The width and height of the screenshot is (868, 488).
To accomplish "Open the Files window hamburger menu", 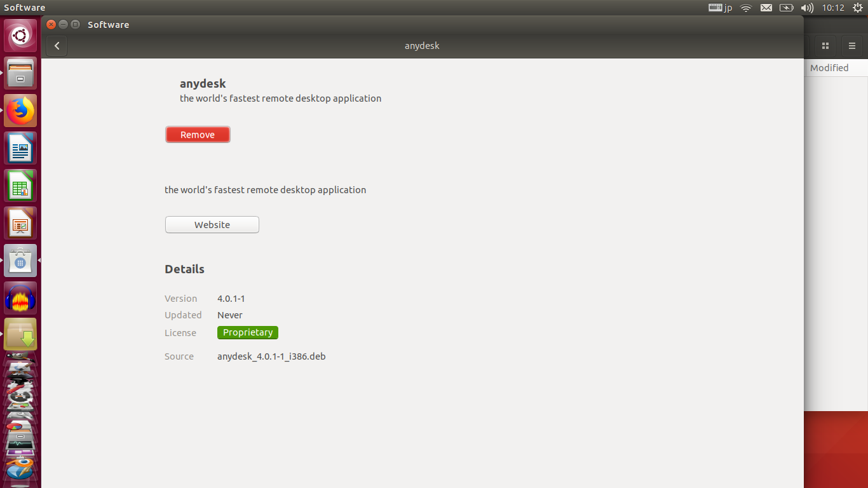I will (852, 46).
